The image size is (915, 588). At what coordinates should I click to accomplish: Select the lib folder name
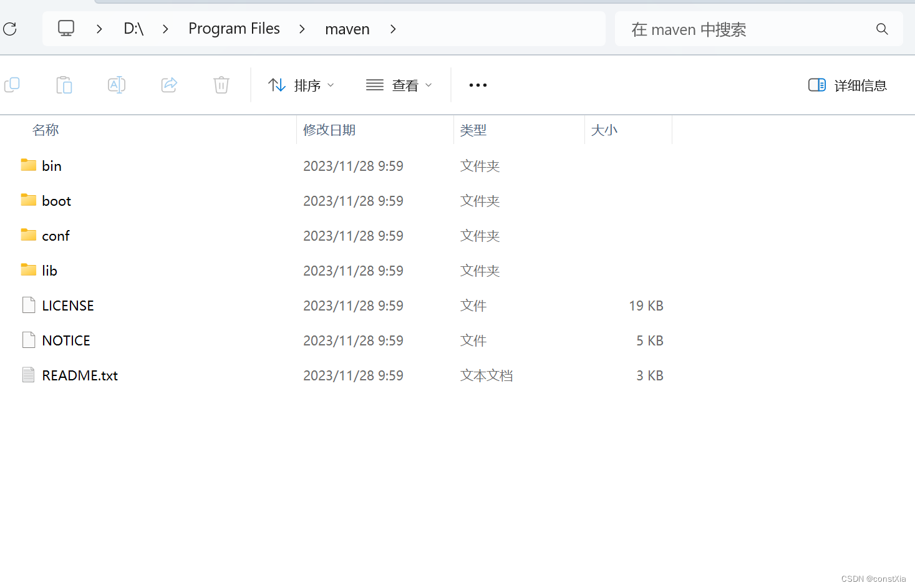point(49,271)
